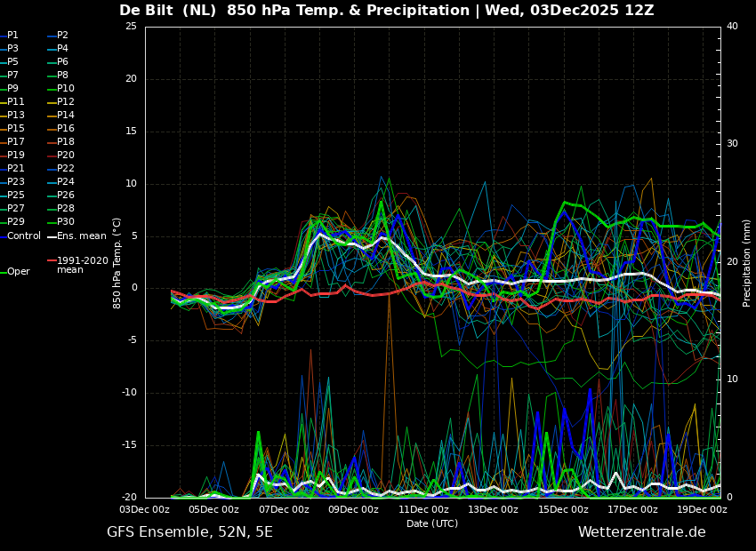The height and width of the screenshot is (551, 756).
Task: Select P20 in the legend
Action: (65, 156)
